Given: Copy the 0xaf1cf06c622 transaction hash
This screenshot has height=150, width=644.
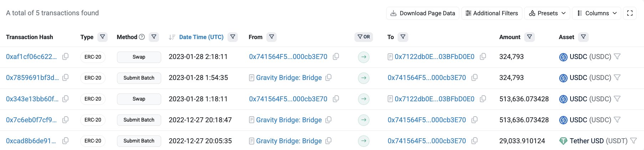Looking at the screenshot, I should click(66, 57).
